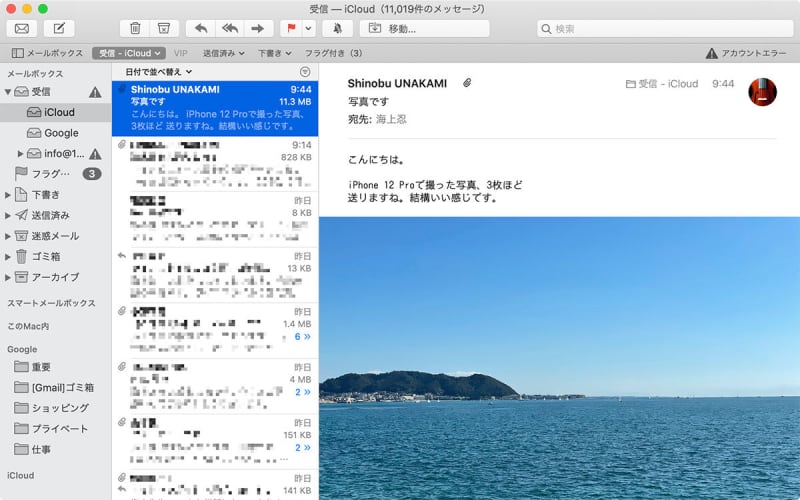Open the 移動... move-to button

tap(424, 29)
